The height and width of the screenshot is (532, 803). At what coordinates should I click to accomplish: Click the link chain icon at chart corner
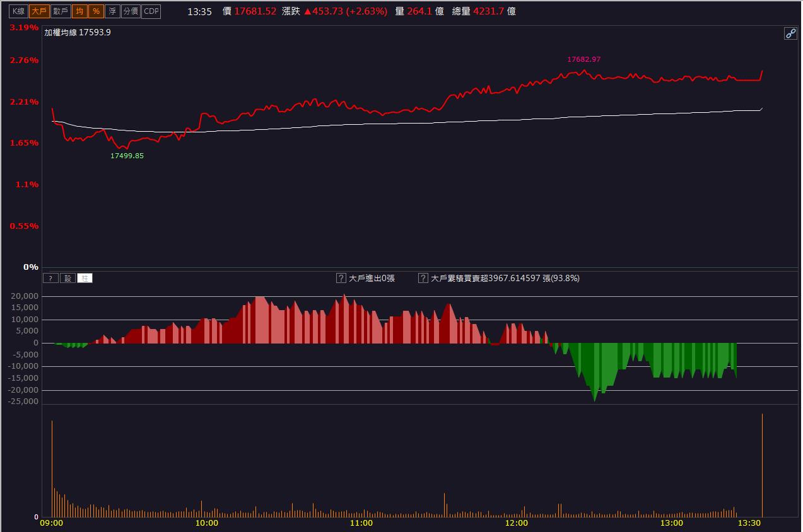790,33
